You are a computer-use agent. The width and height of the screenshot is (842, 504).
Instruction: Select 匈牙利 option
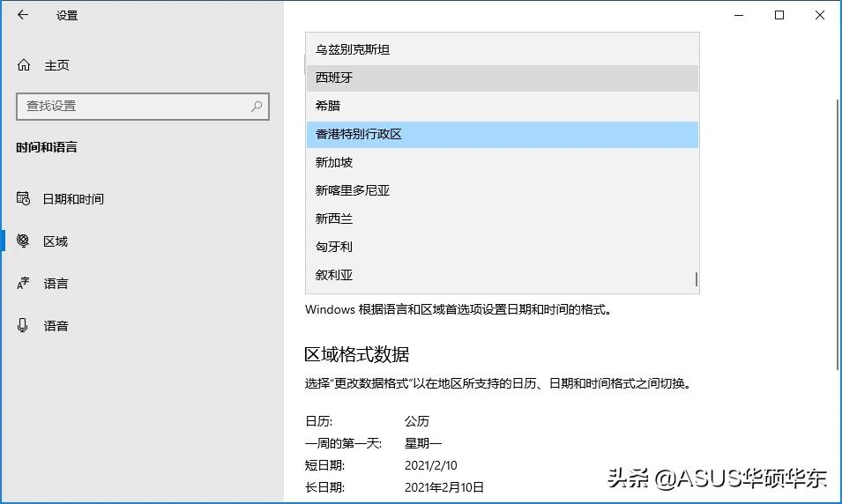coord(502,247)
